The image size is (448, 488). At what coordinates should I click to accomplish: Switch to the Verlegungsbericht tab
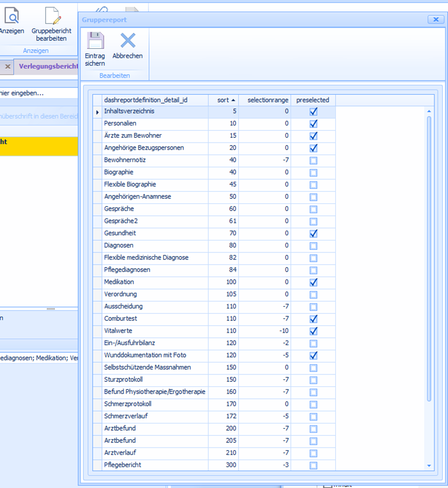click(48, 67)
